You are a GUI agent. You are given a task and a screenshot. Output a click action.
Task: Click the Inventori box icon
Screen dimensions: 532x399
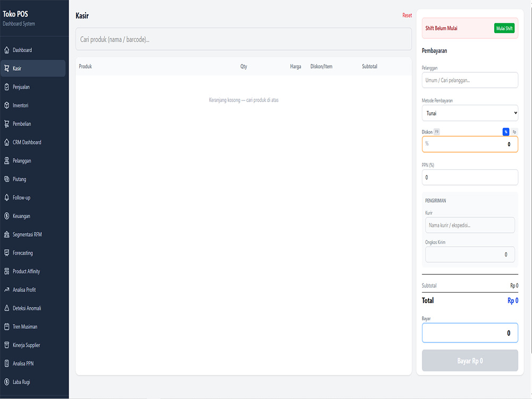[x=7, y=105]
